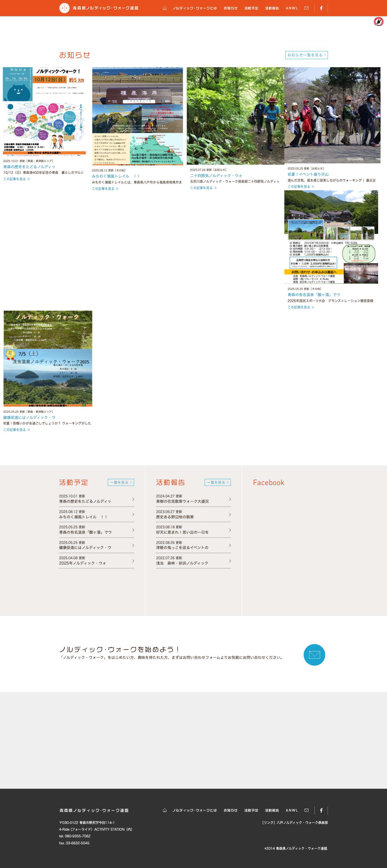Expand 活動報告 row 果樹の花見散策ウォーク大盛況 chevron
The height and width of the screenshot is (868, 387).
[230, 499]
